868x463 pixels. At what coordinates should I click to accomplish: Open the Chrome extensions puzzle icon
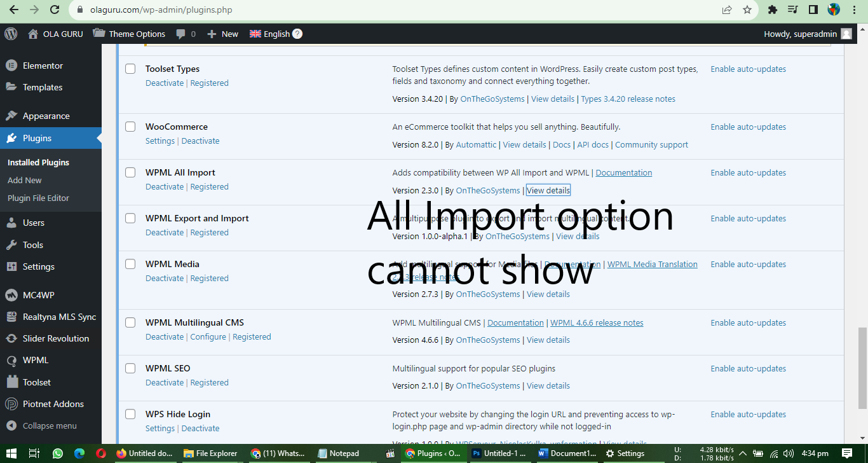[773, 10]
